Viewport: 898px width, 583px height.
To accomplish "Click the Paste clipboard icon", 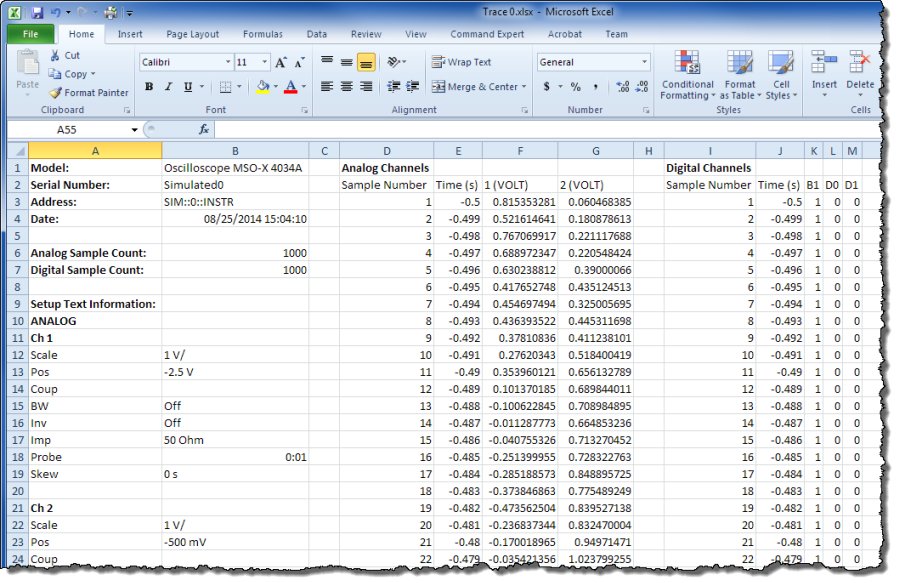I will (27, 63).
